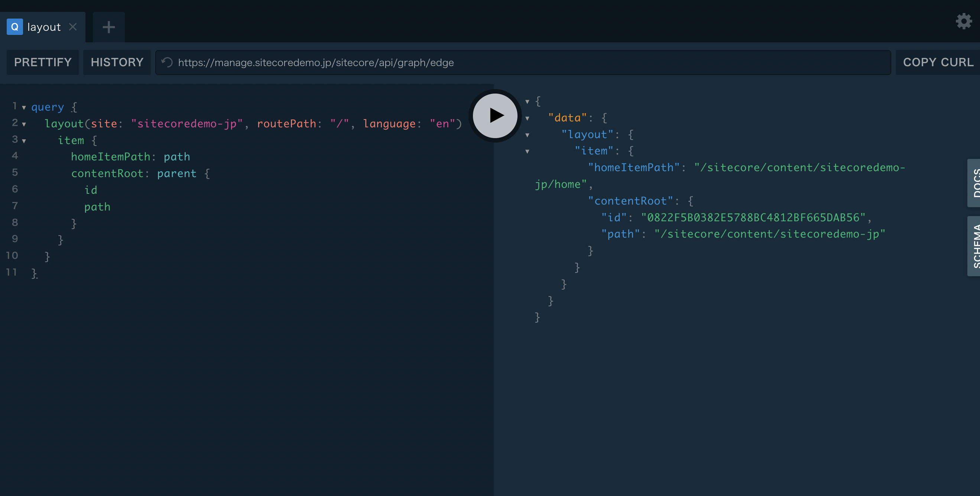Click line number 11 in the gutter
Screen dimensions: 980x496
click(x=12, y=272)
